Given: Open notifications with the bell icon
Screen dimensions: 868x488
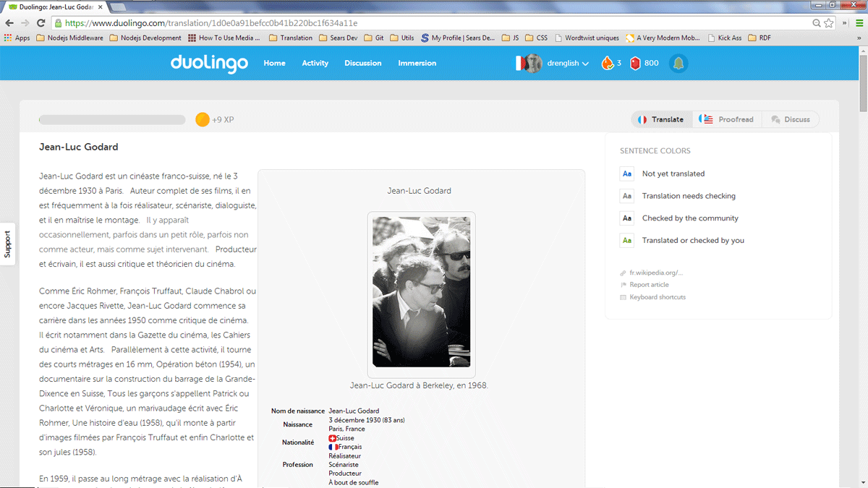Looking at the screenshot, I should 678,64.
